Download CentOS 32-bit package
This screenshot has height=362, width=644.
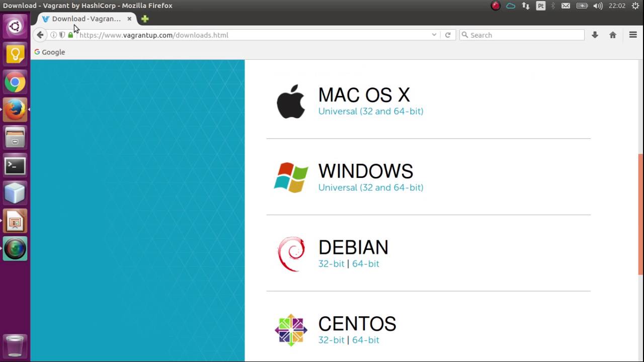pyautogui.click(x=331, y=340)
